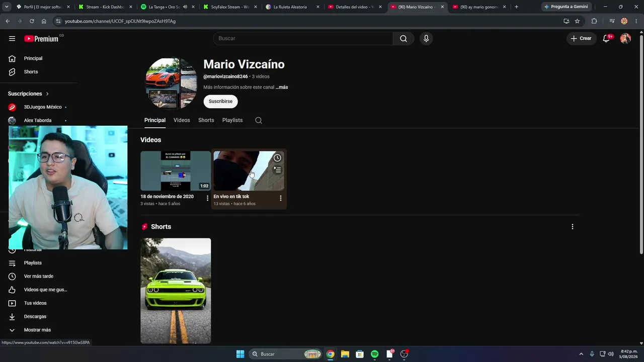
Task: Open options for '18 de noviembre de 2020' video
Action: [207, 198]
